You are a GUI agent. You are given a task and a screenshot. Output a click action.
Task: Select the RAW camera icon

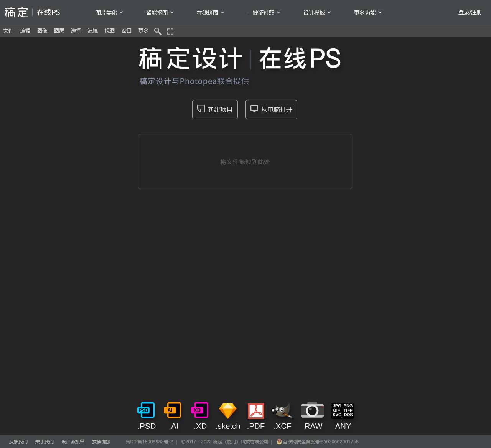(312, 410)
